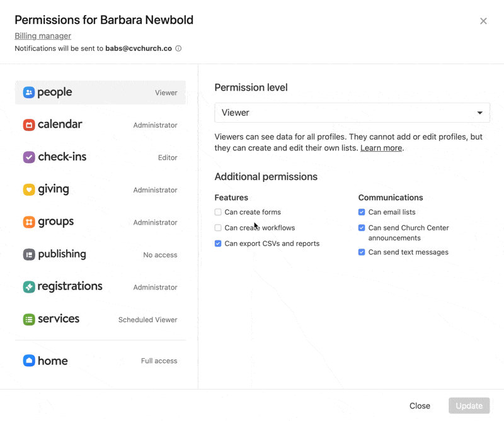This screenshot has height=421, width=504.
Task: Follow the Learn more link
Action: (x=381, y=148)
